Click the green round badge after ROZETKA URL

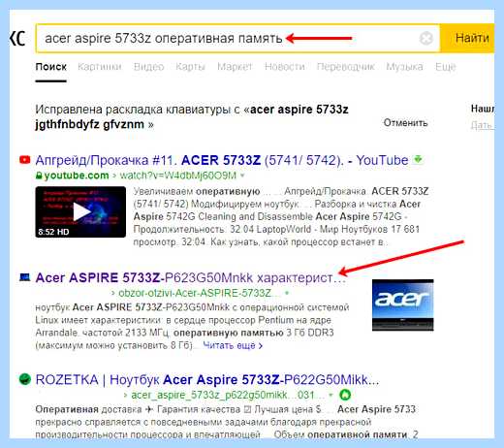click(x=345, y=395)
